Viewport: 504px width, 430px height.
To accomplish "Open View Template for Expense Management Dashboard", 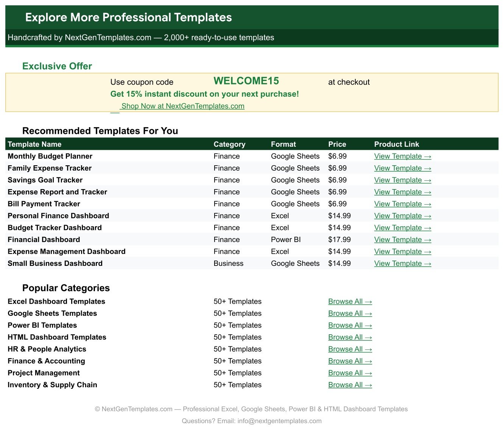I will pyautogui.click(x=403, y=251).
